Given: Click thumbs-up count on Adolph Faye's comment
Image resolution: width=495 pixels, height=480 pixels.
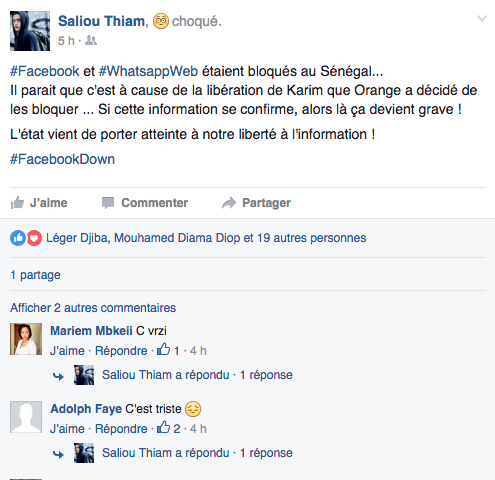Looking at the screenshot, I should [x=169, y=428].
